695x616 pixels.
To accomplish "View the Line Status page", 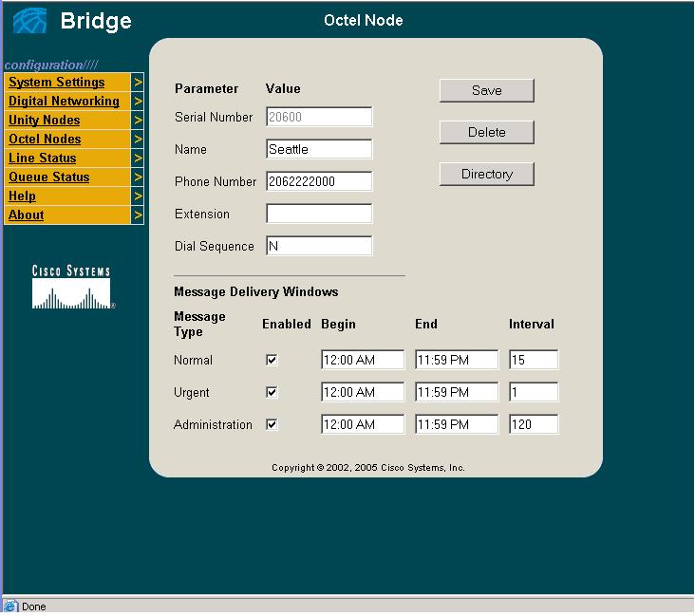I will pos(43,159).
